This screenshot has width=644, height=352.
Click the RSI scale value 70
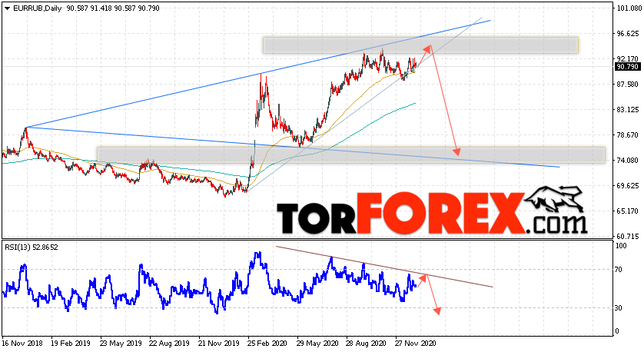coord(619,270)
